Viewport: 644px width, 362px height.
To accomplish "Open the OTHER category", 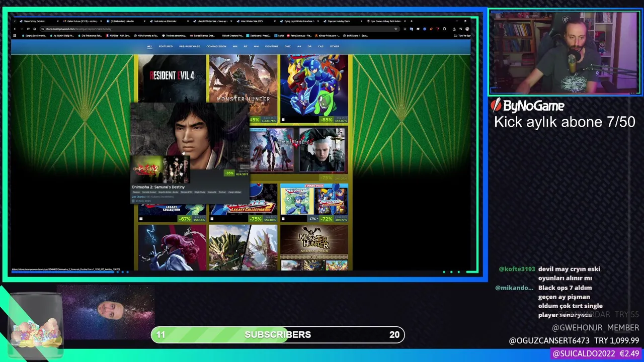I will 335,46.
